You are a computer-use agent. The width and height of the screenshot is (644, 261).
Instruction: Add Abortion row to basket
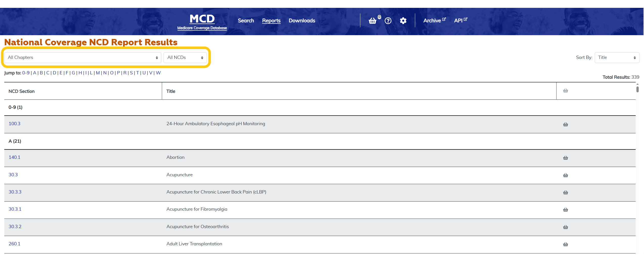[565, 158]
